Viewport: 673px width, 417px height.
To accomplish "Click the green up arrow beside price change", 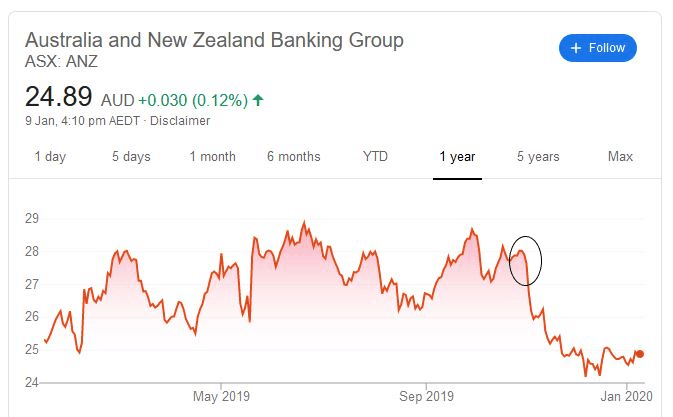I will coord(258,100).
